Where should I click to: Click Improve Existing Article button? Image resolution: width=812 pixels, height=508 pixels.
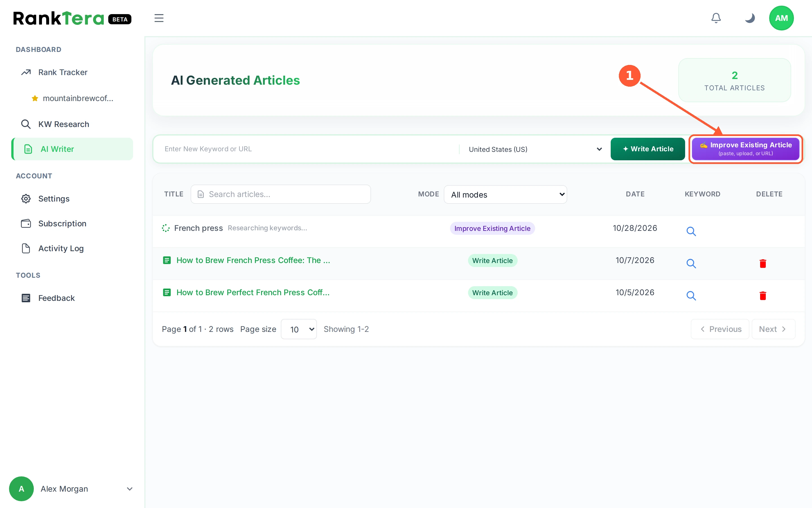[x=745, y=149]
